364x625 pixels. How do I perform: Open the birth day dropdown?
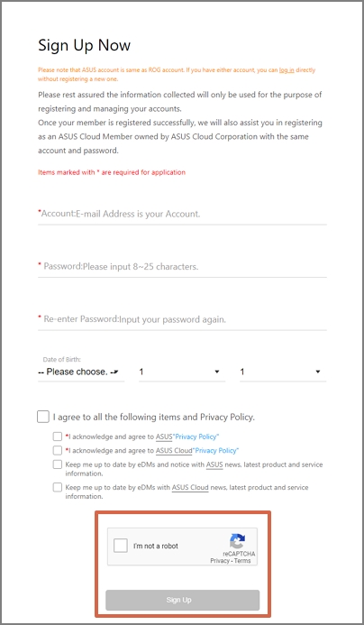[283, 372]
